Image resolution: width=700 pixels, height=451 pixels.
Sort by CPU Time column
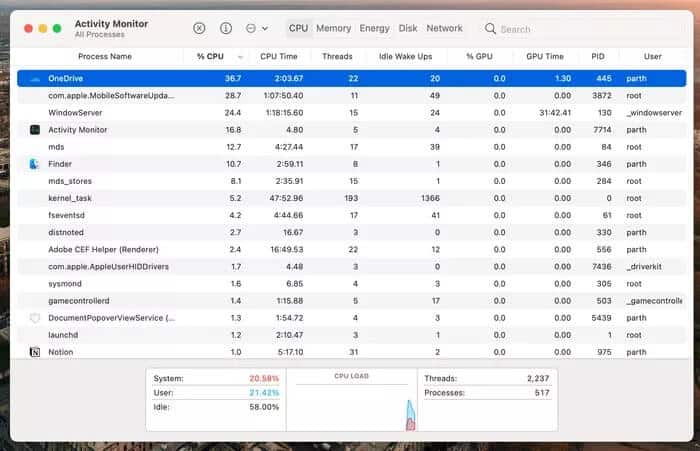pos(279,56)
